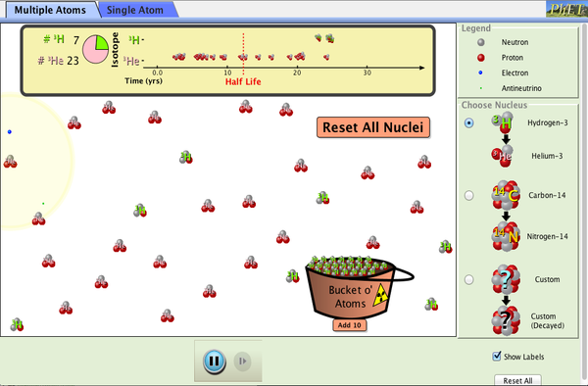
Task: Click the Half Life red label
Action: click(243, 81)
